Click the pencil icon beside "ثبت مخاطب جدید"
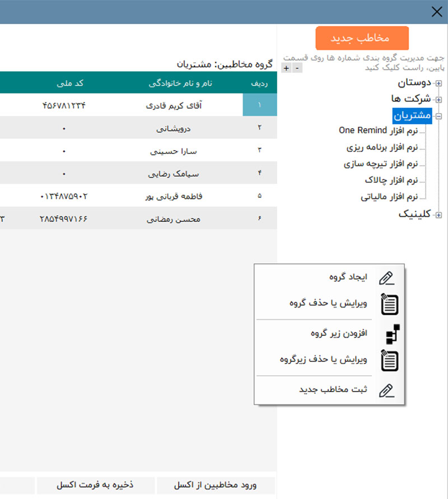 (387, 390)
